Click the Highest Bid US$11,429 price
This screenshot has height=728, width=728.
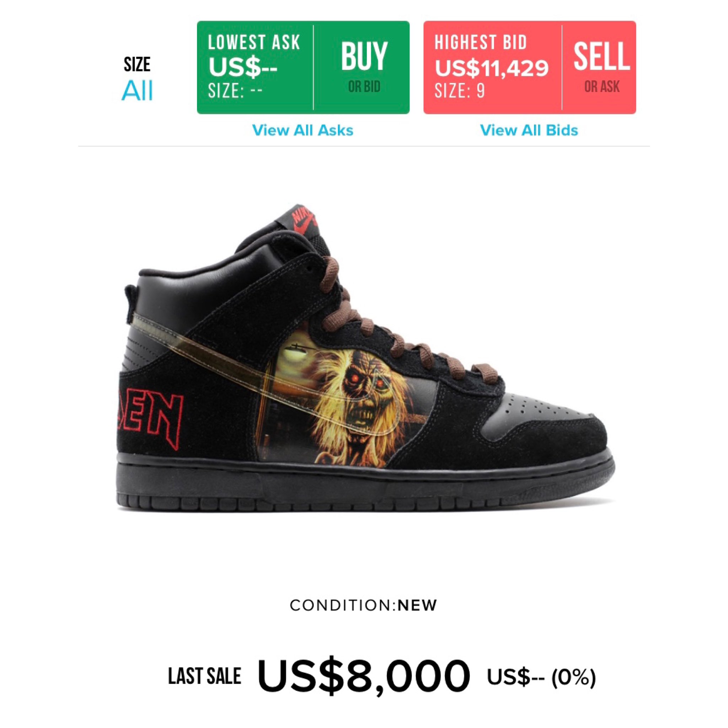coord(492,68)
